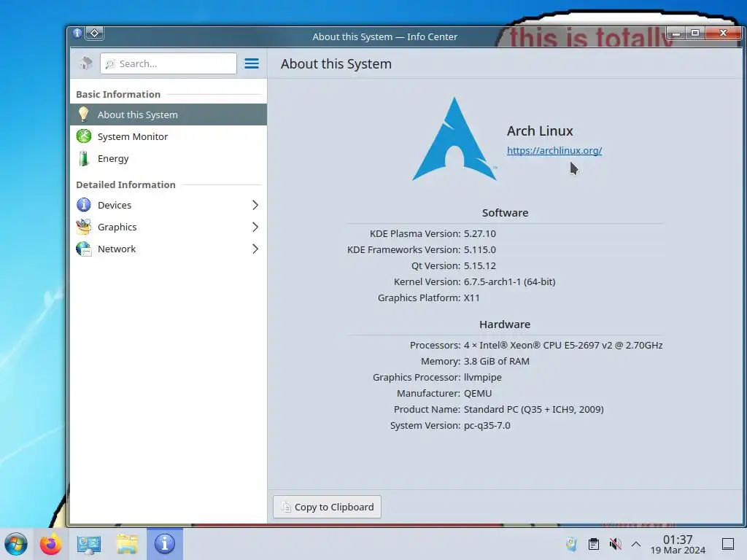The height and width of the screenshot is (560, 747).
Task: Click the show desktop button
Action: coord(728,544)
